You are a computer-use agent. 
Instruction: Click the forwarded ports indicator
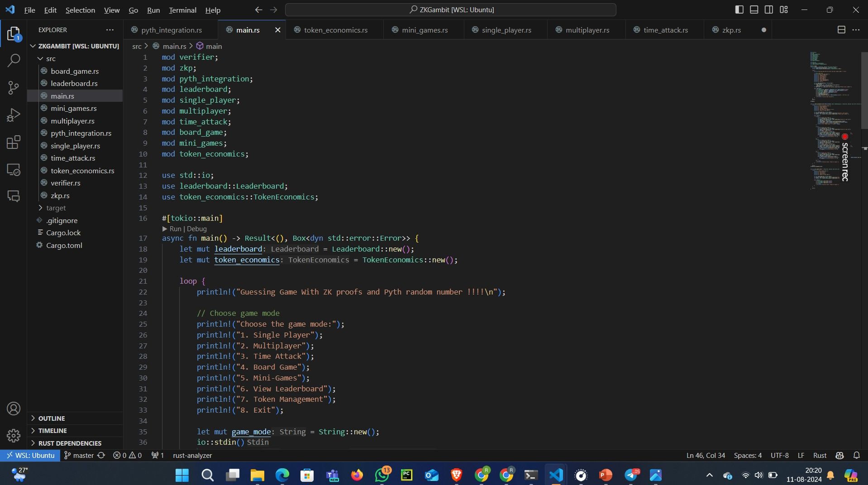157,456
